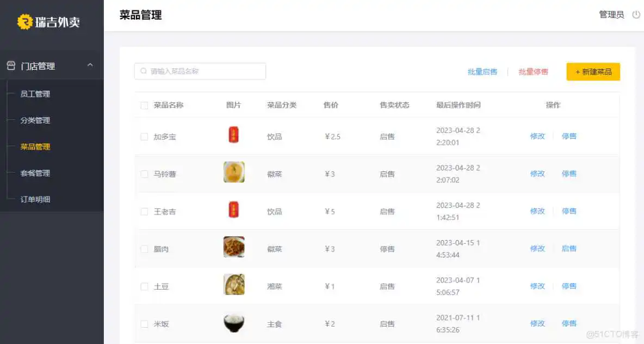
Task: Check the checkbox for 土豆 row
Action: 144,286
